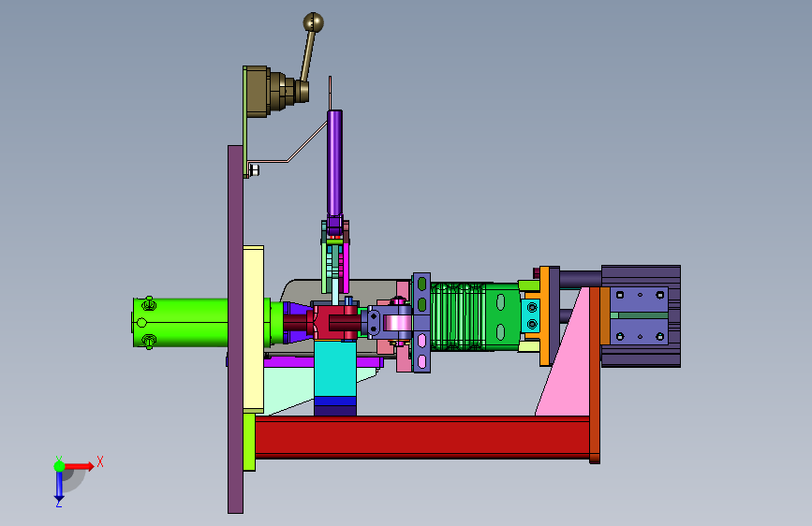The height and width of the screenshot is (526, 812).
Task: Select the orange vertical plate
Action: (544, 315)
